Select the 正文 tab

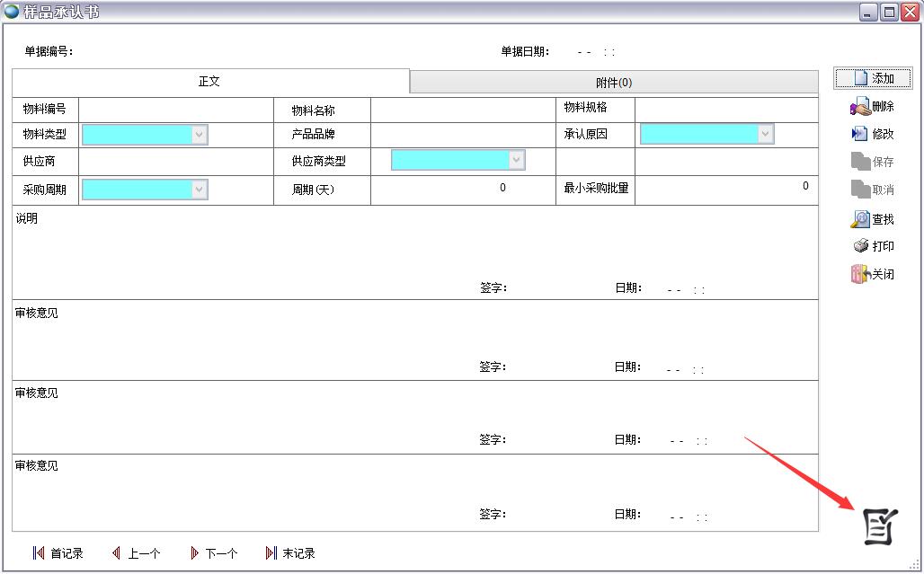(209, 82)
